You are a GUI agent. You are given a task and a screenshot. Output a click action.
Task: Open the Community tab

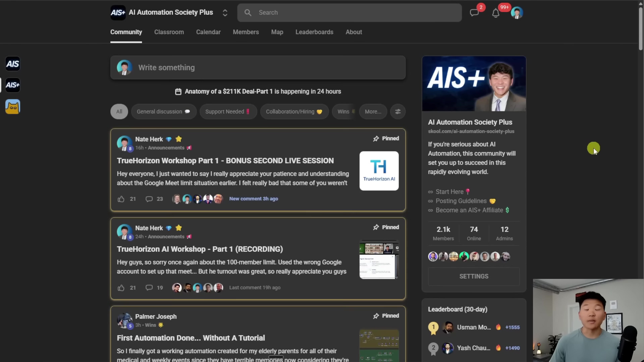pyautogui.click(x=126, y=32)
